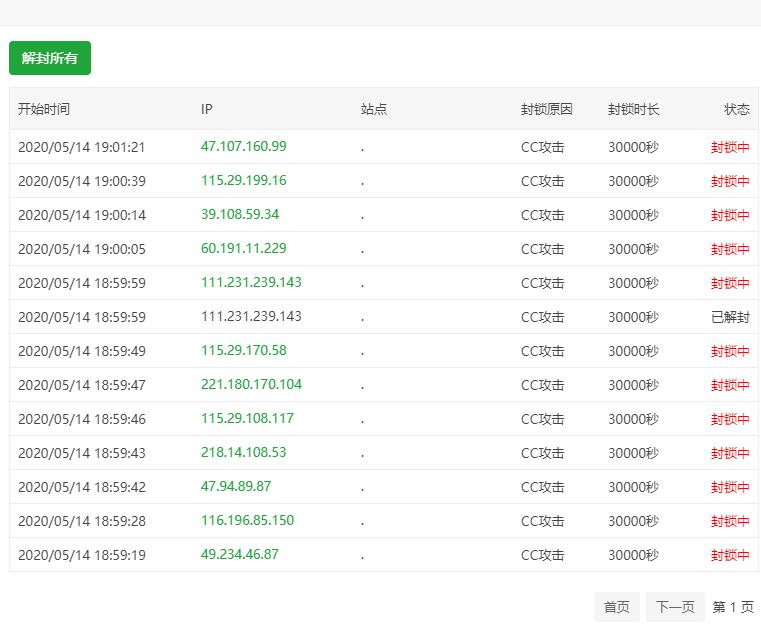Screen dimensions: 761x624
Task: Select IP 115.29.170.58
Action: (244, 350)
